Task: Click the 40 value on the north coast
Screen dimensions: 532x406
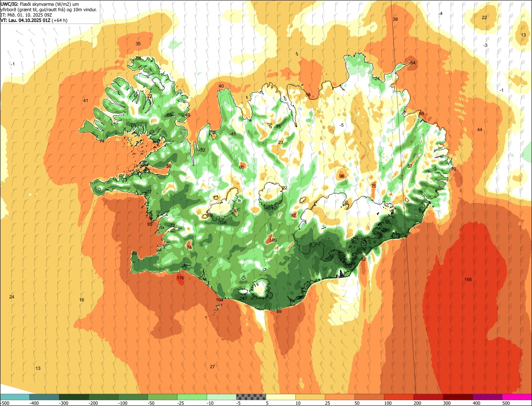Action: (x=221, y=86)
